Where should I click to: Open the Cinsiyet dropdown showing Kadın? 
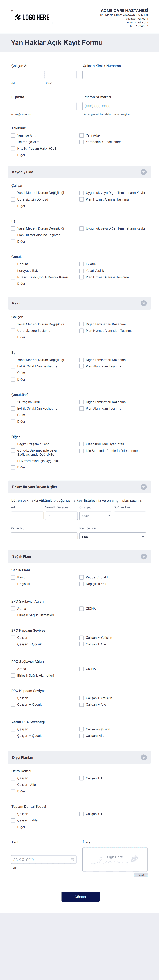tap(96, 516)
